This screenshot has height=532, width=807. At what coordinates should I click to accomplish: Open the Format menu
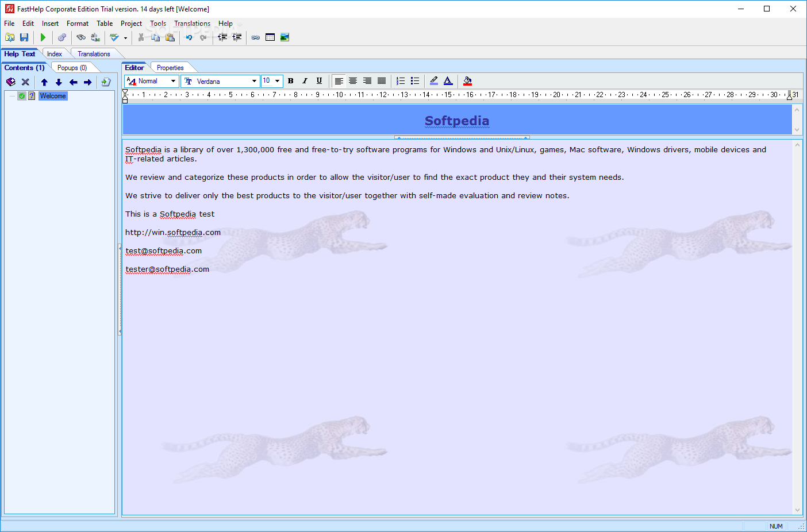point(78,24)
